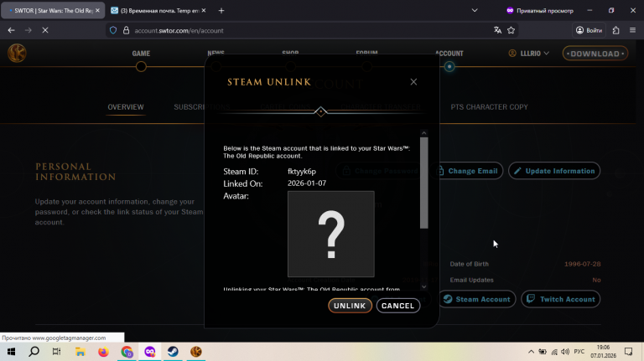Click the Change Email button

coord(467,171)
